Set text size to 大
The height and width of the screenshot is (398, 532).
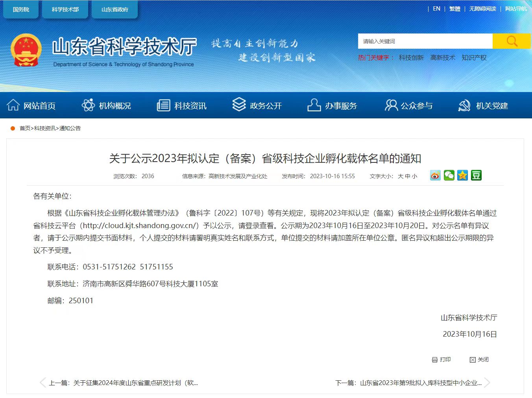(400, 176)
